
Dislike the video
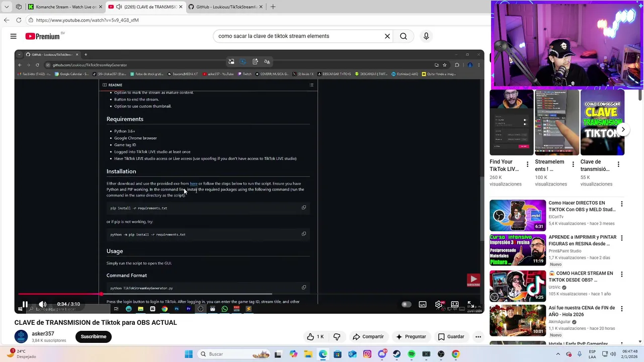[x=337, y=337]
